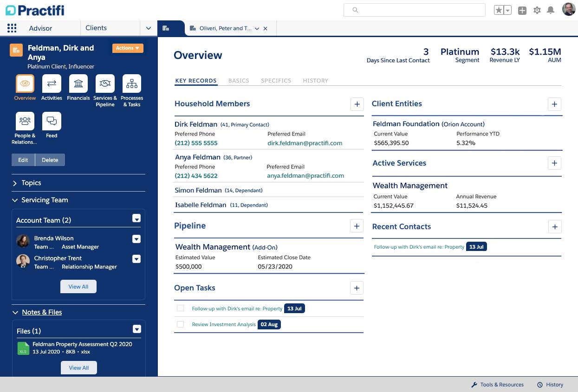Open the Files card dropdown
This screenshot has width=578, height=392.
137,329
